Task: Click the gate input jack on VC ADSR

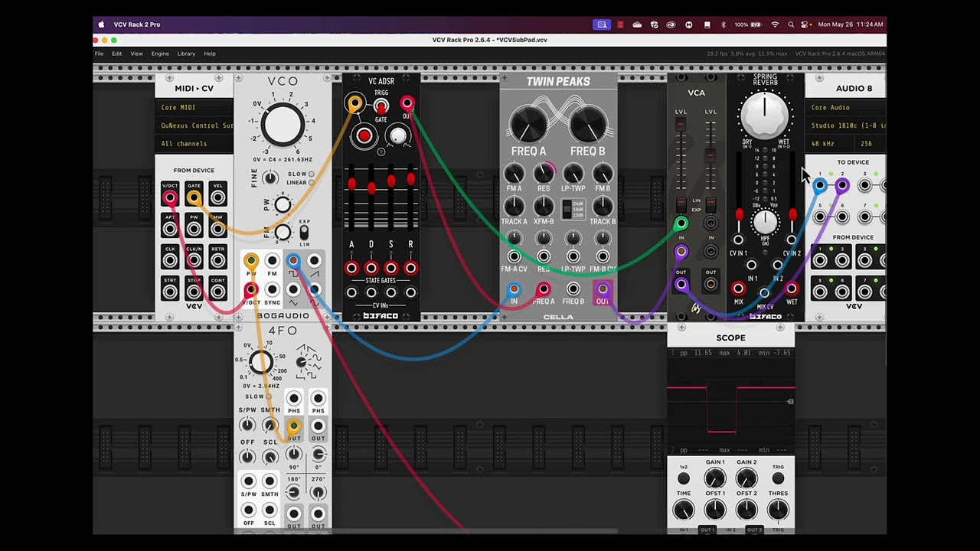Action: [x=354, y=103]
